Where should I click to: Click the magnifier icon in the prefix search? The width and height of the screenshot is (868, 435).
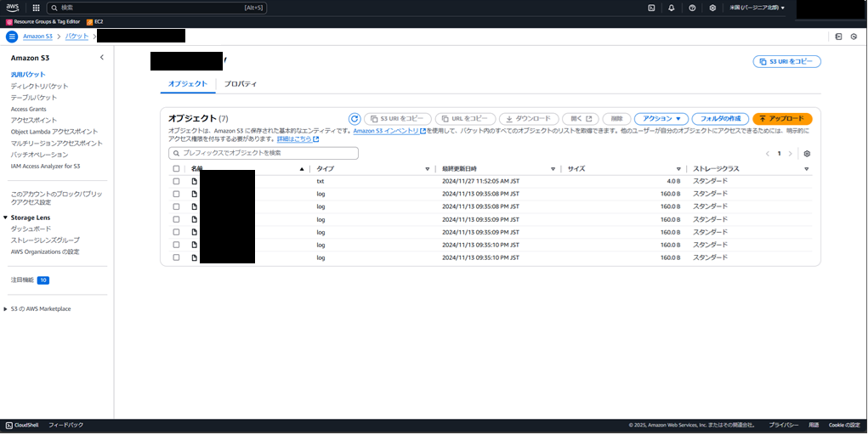(177, 153)
